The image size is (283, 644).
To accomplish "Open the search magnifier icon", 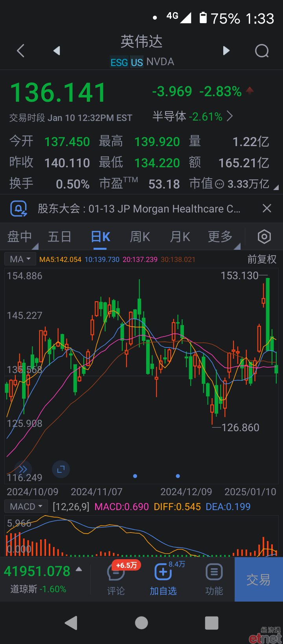I will point(262,51).
